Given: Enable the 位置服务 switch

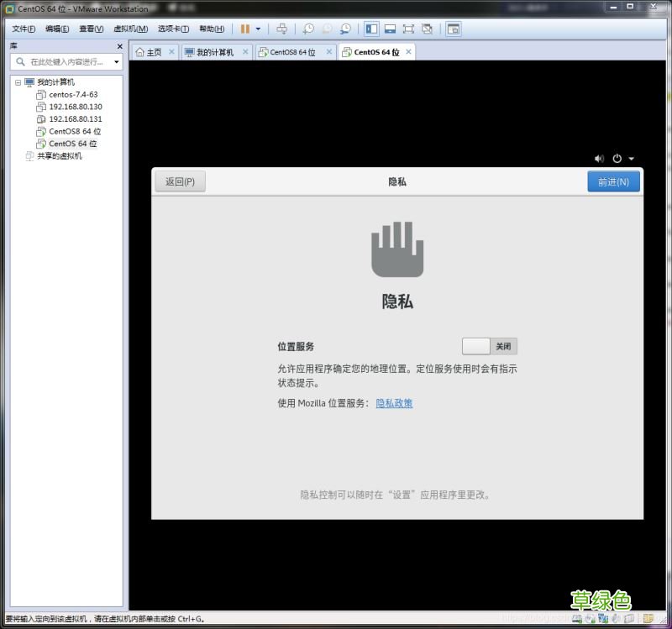Looking at the screenshot, I should point(489,346).
